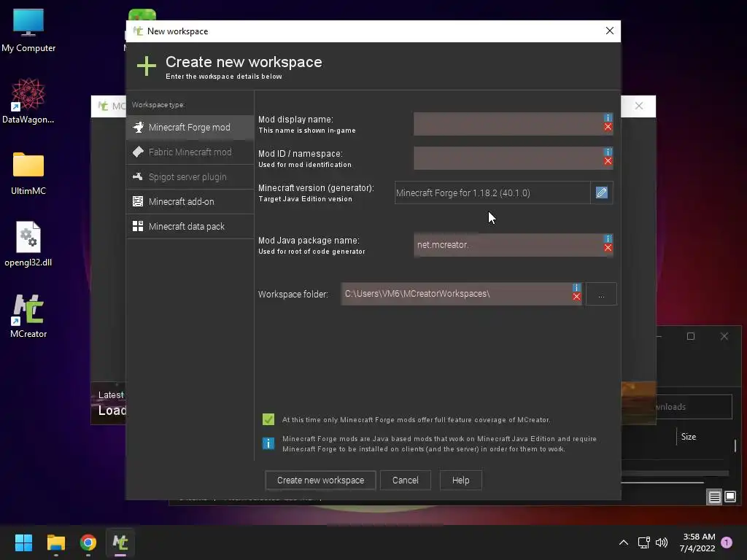This screenshot has width=747, height=560.
Task: Click the blue info icon by the Forge description
Action: tap(268, 443)
